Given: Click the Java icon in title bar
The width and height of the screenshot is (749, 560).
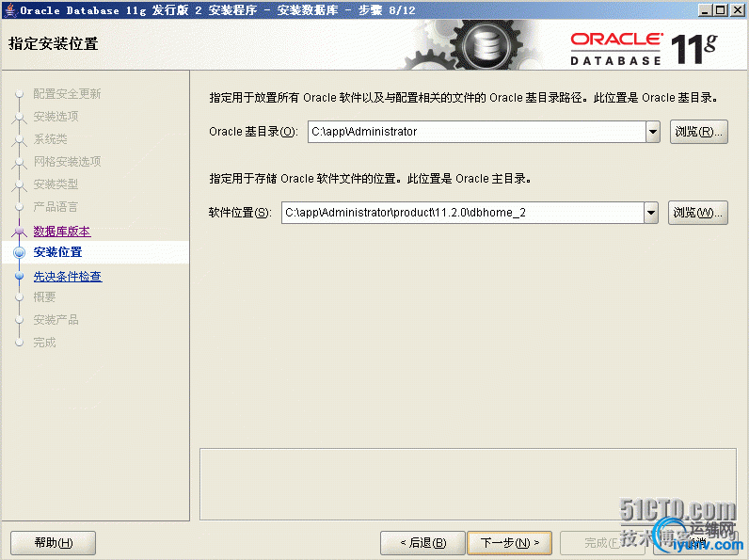Looking at the screenshot, I should pyautogui.click(x=10, y=10).
